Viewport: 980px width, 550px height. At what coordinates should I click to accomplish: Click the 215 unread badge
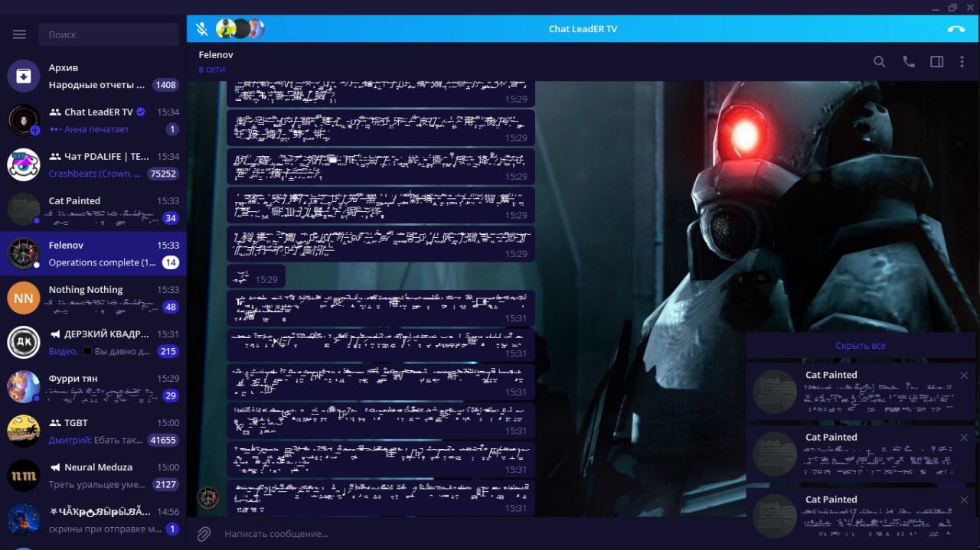click(x=168, y=351)
